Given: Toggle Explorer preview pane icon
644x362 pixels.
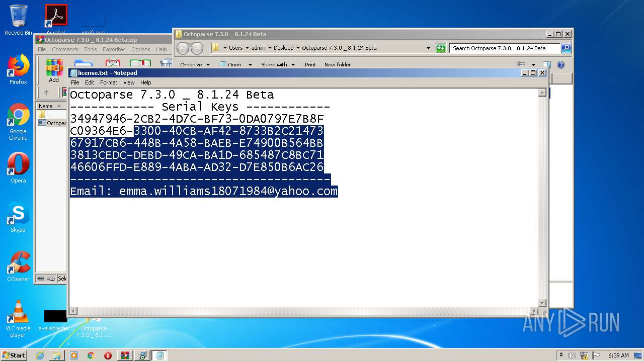Looking at the screenshot, I should [x=547, y=64].
